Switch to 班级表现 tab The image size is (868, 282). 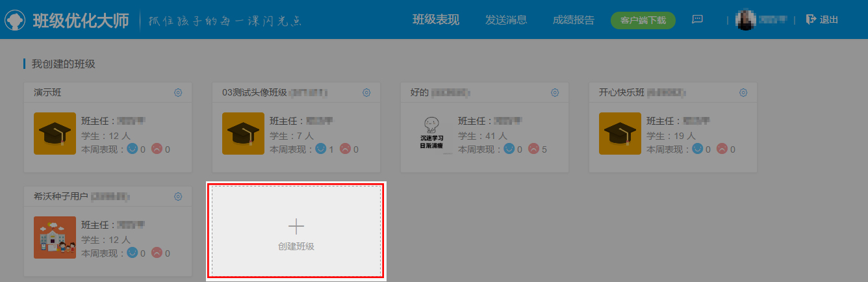436,20
